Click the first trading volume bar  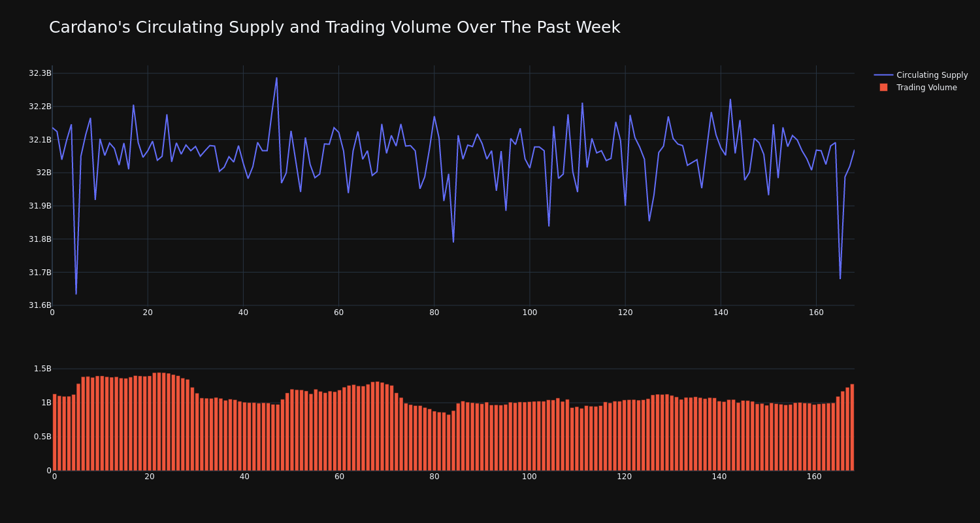coord(54,432)
